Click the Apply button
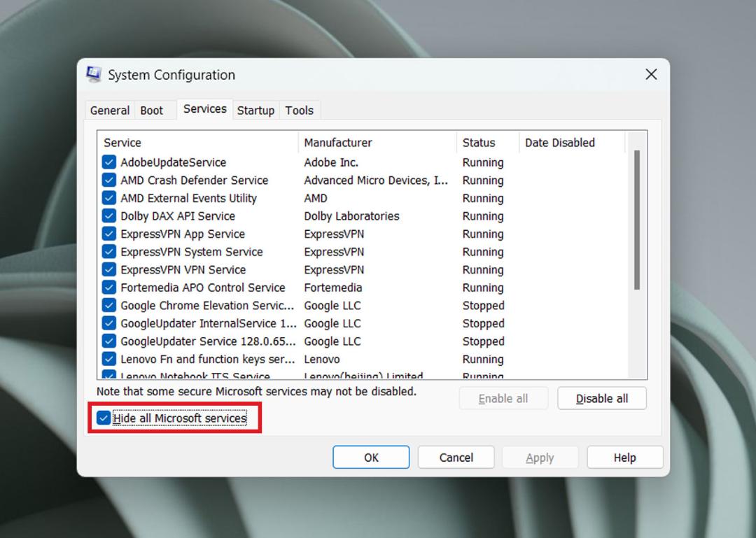 point(540,457)
